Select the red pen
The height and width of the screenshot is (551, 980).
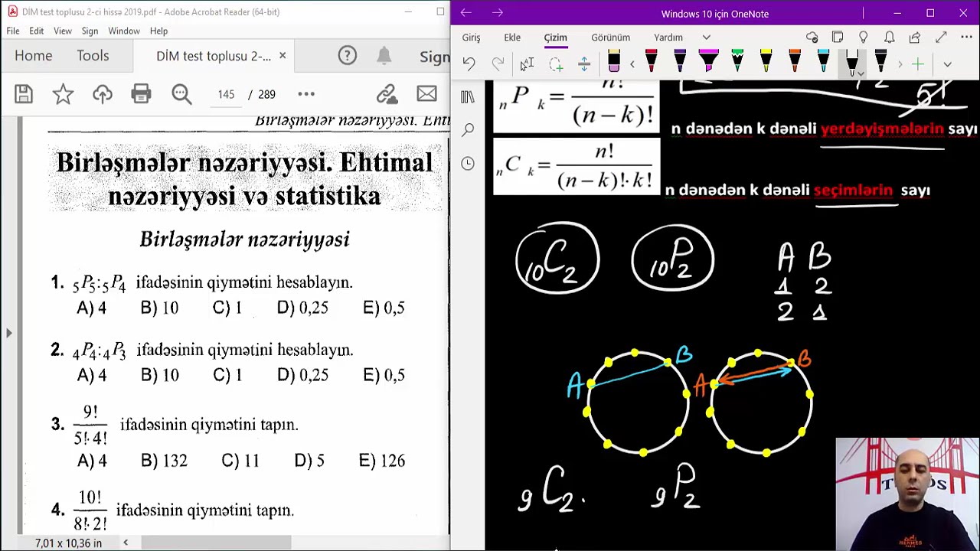(651, 62)
